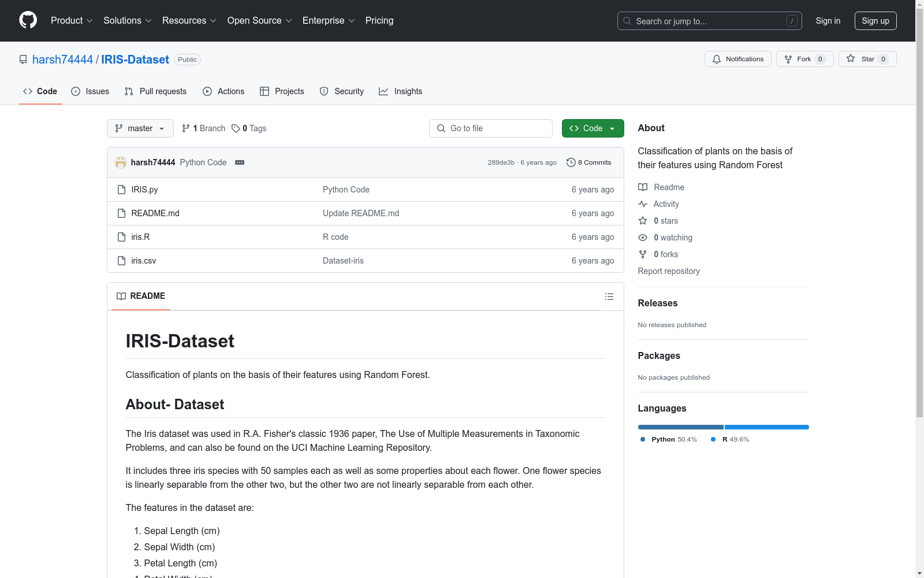This screenshot has height=578, width=924.
Task: Click the Sign up button
Action: [x=875, y=21]
